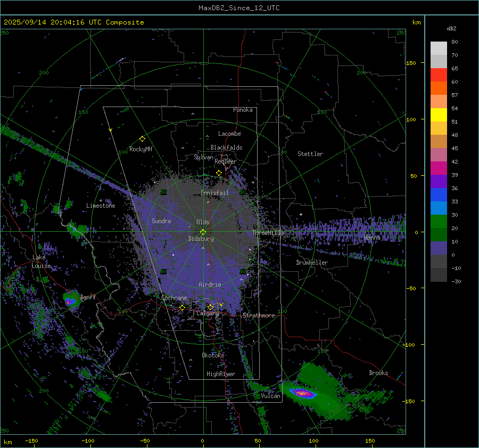
Task: Click the yellow diamond marker beside RockyMH
Action: pos(142,139)
